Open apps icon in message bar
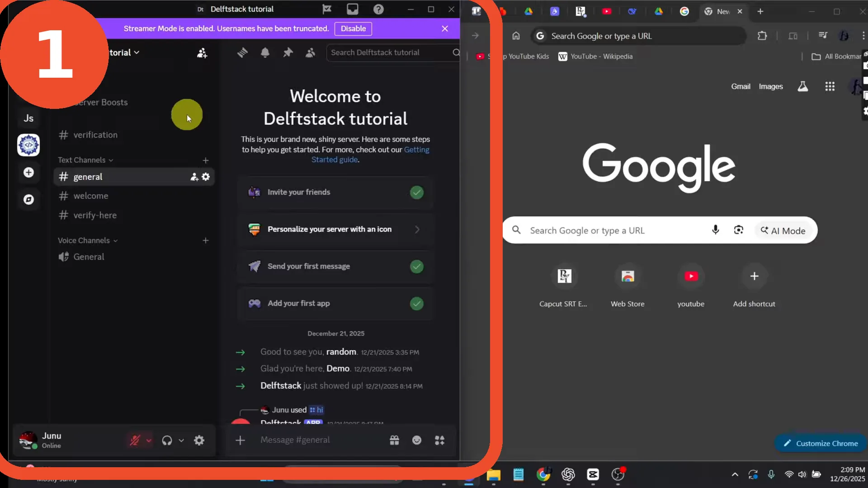The image size is (868, 488). [x=439, y=440]
